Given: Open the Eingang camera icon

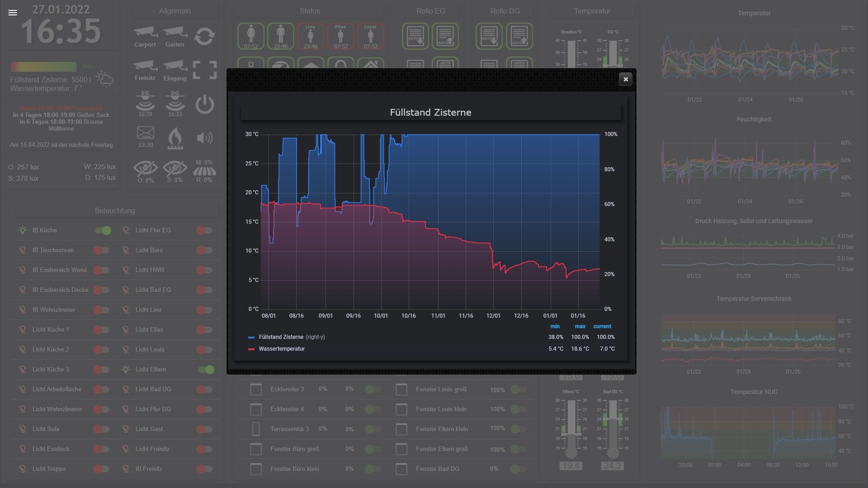Looking at the screenshot, I should point(175,66).
